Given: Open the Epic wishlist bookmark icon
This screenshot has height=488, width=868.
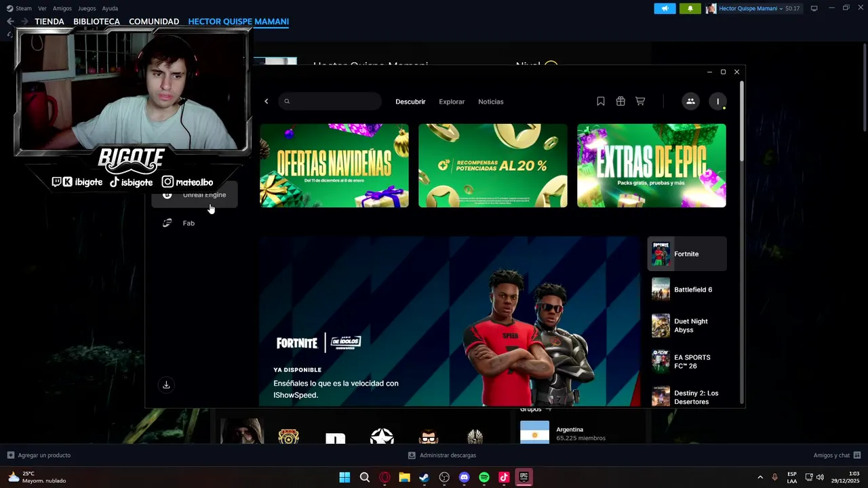Looking at the screenshot, I should tap(601, 101).
